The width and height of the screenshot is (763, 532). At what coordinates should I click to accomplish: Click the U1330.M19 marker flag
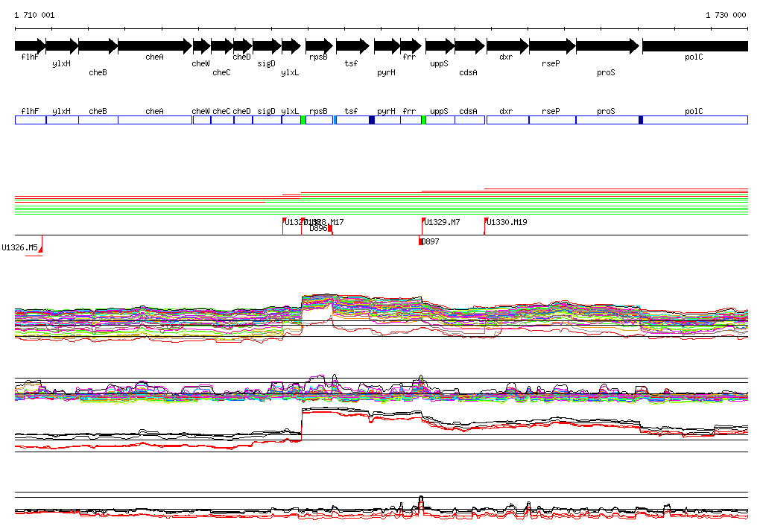click(x=486, y=221)
